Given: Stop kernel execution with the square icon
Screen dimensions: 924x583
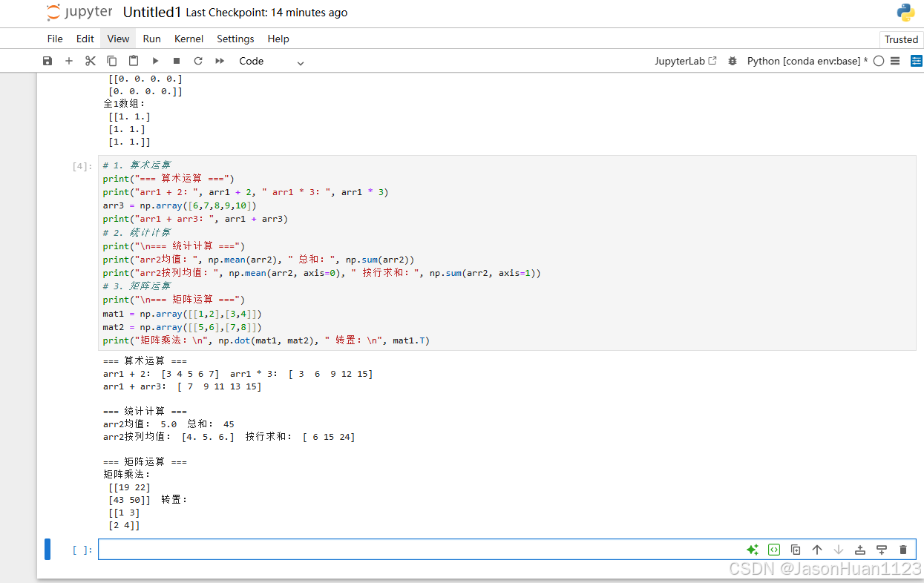Looking at the screenshot, I should pos(175,61).
